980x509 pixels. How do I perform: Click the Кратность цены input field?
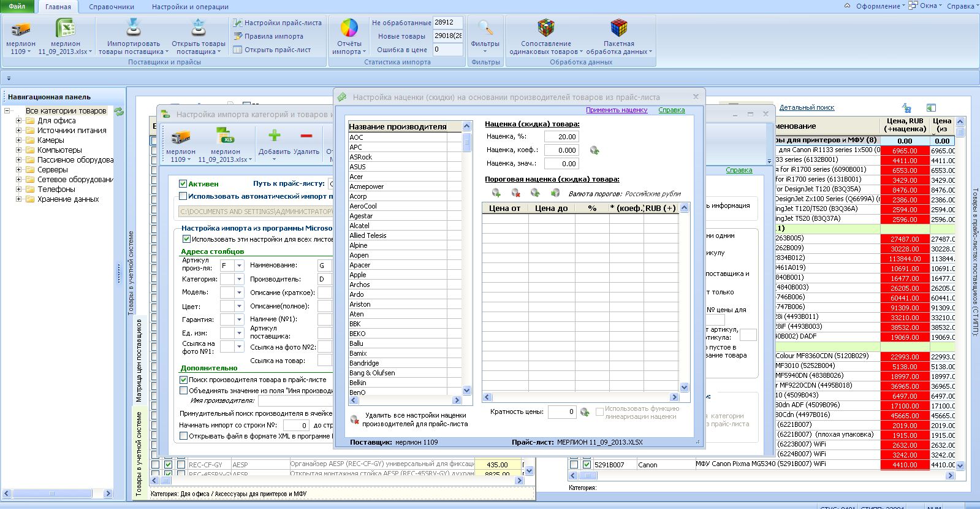(x=561, y=412)
